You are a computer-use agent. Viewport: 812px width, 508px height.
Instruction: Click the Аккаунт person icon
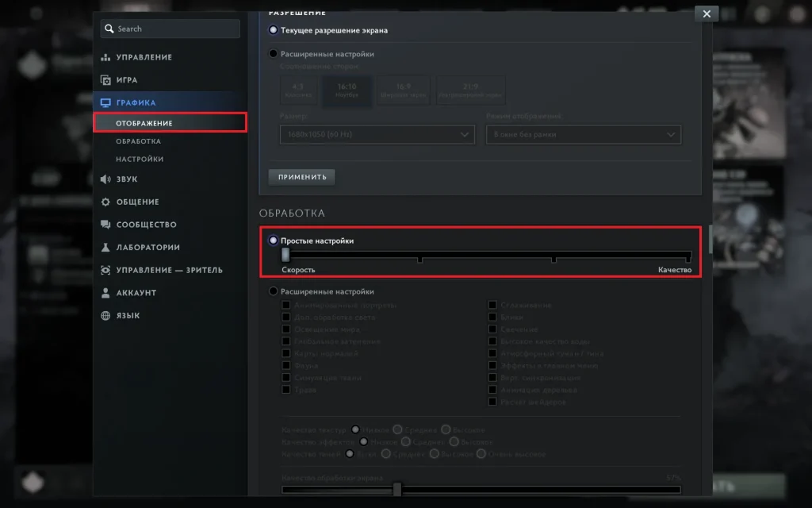tap(105, 293)
